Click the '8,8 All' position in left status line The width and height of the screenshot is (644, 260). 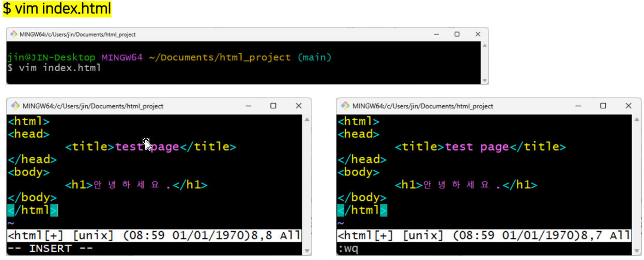(274, 236)
